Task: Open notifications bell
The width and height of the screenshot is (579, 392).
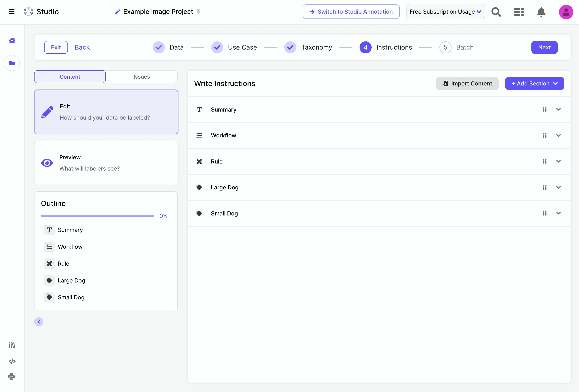Action: click(541, 12)
